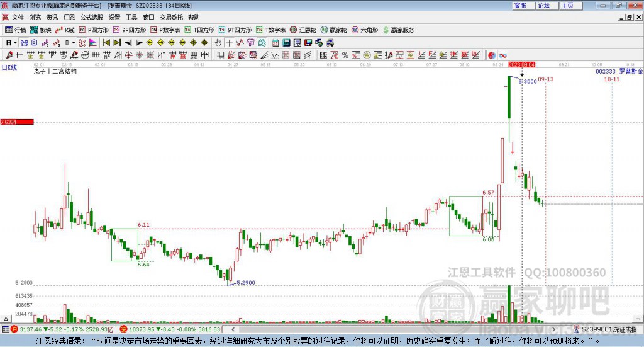Open the 板块 sector view
The height and width of the screenshot is (347, 644).
click(41, 30)
